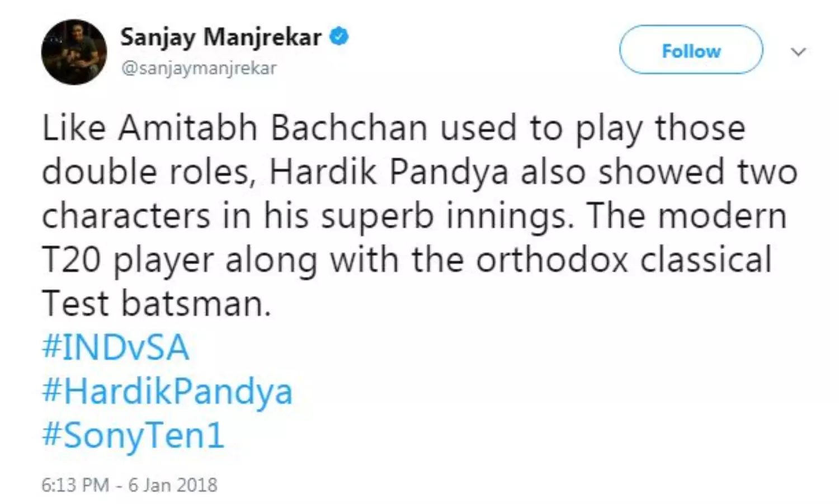Click the words "also showed two"
This screenshot has height=504, width=839.
point(659,172)
